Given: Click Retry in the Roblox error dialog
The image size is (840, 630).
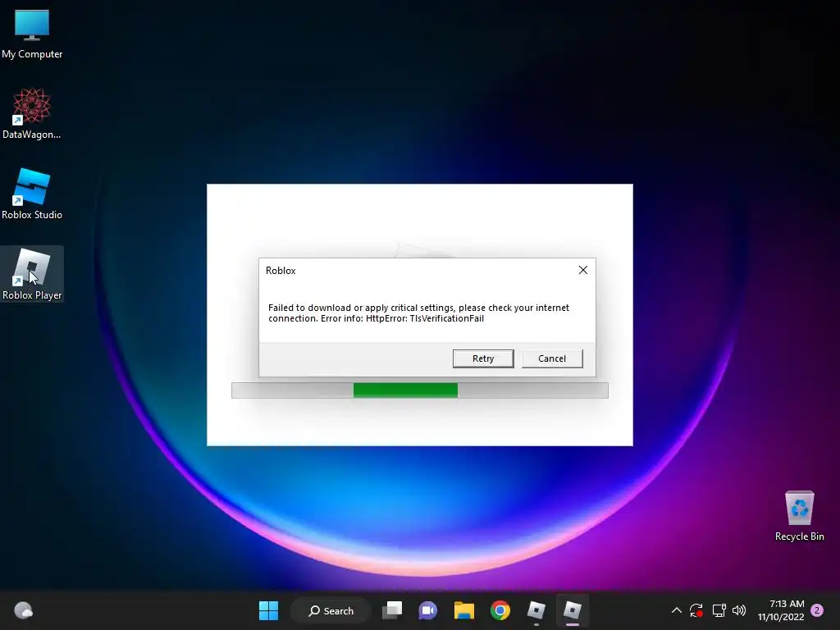Looking at the screenshot, I should (482, 358).
